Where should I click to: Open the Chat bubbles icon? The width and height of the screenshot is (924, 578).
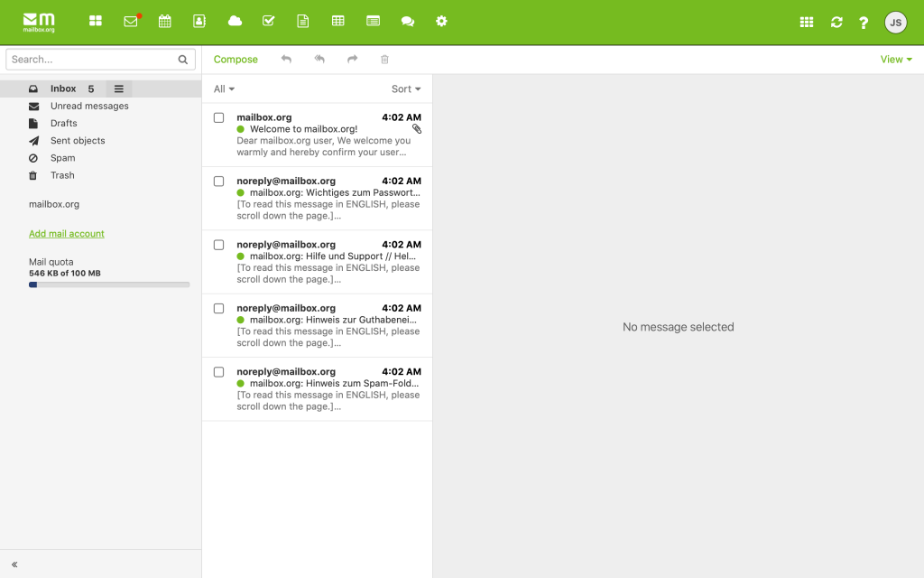tap(407, 22)
